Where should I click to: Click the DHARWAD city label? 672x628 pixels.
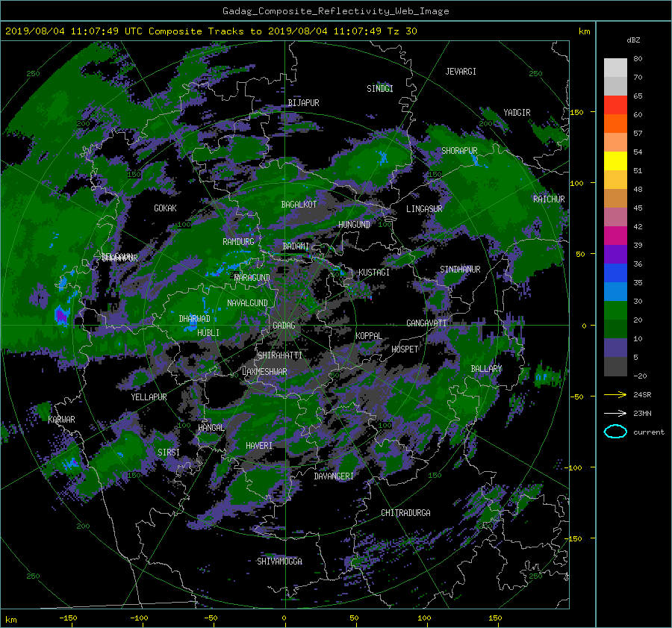tap(195, 319)
